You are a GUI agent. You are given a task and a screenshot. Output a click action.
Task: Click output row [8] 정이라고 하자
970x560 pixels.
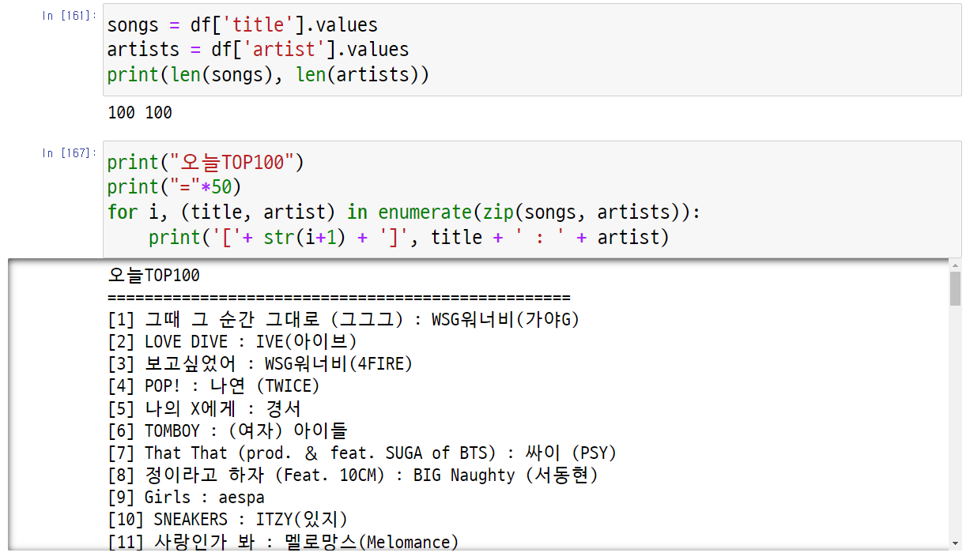[353, 475]
